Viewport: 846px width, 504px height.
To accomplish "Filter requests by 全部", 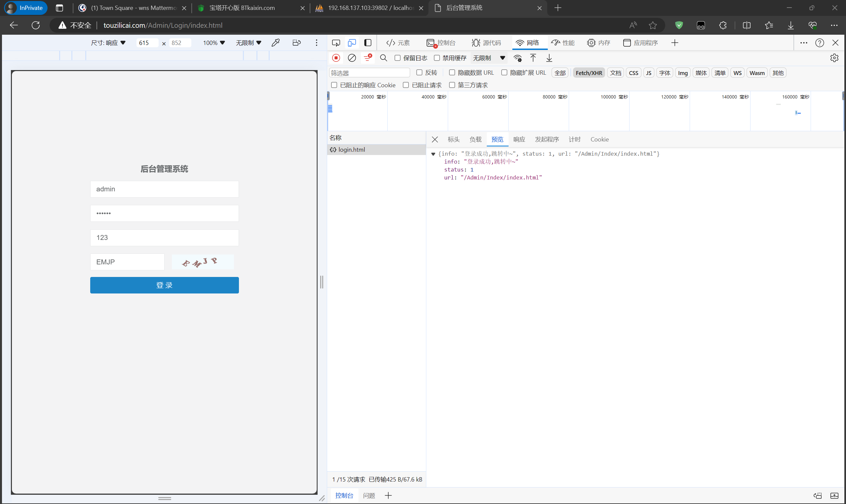I will point(560,73).
